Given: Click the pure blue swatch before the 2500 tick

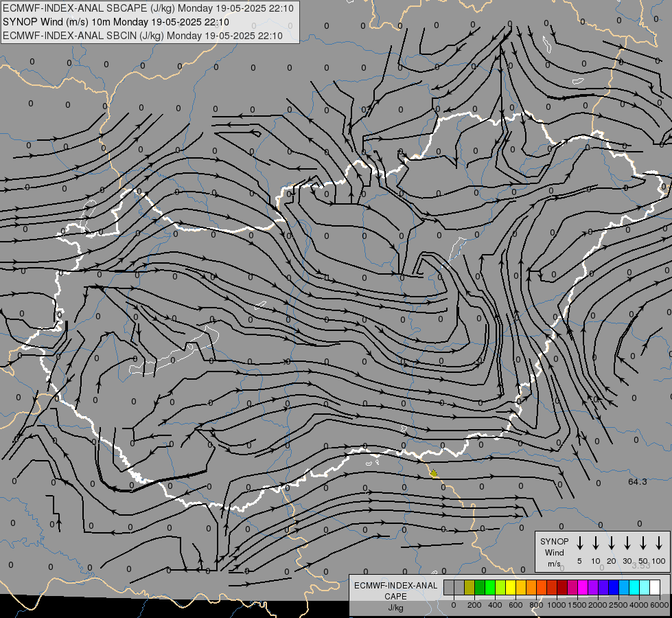Looking at the screenshot, I should tap(613, 587).
